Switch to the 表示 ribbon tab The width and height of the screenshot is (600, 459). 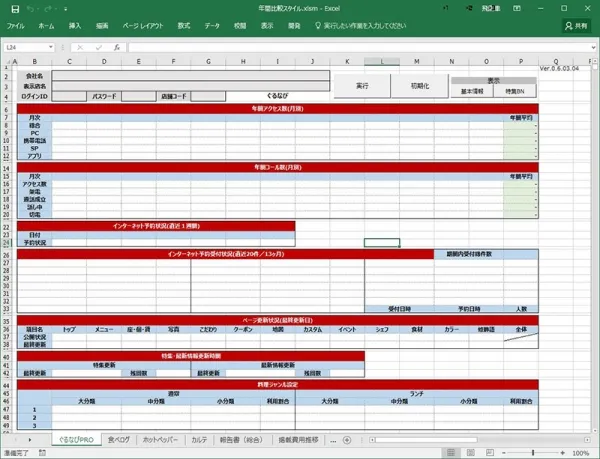tap(267, 26)
